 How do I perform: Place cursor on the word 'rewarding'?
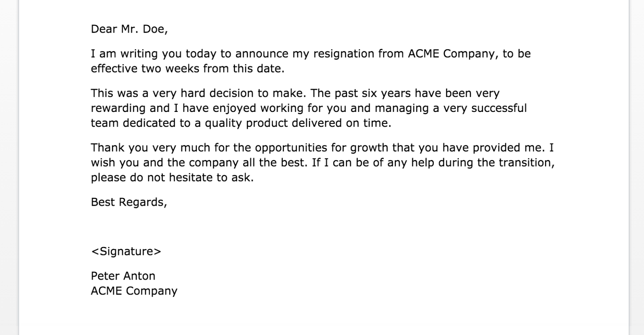pyautogui.click(x=118, y=108)
